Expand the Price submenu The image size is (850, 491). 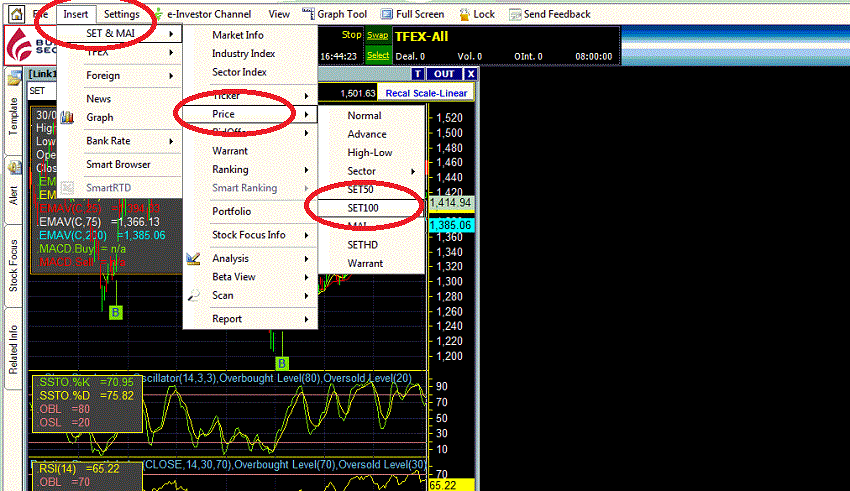click(250, 114)
